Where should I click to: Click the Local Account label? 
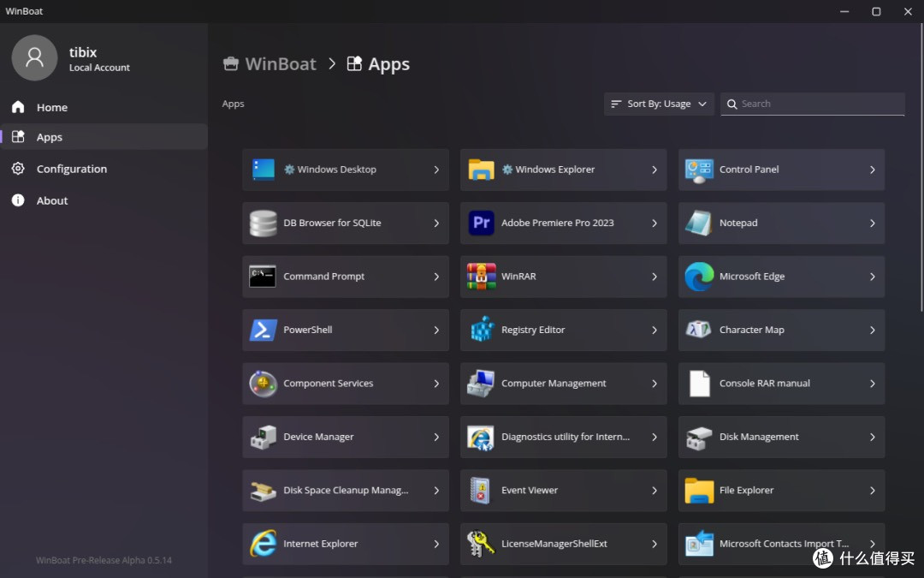pos(99,68)
